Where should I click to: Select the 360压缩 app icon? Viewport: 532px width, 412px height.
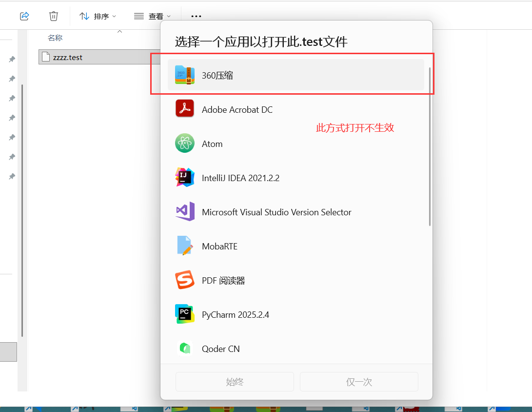185,75
